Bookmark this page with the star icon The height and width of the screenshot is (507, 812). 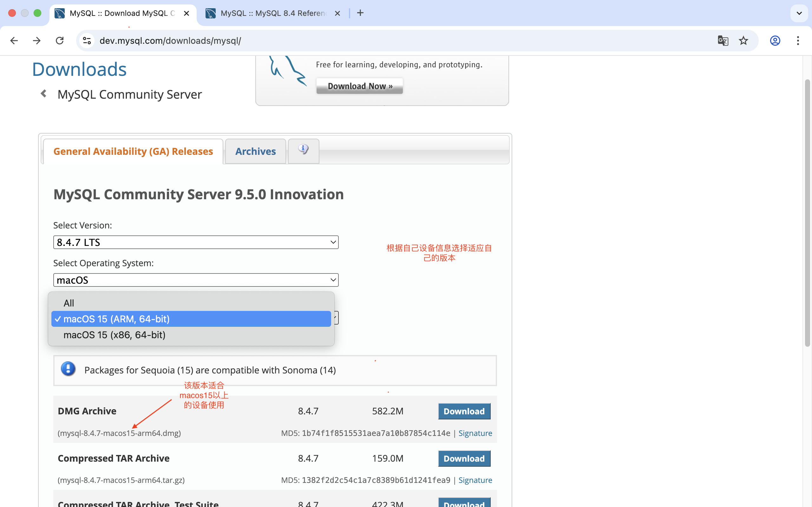[743, 41]
